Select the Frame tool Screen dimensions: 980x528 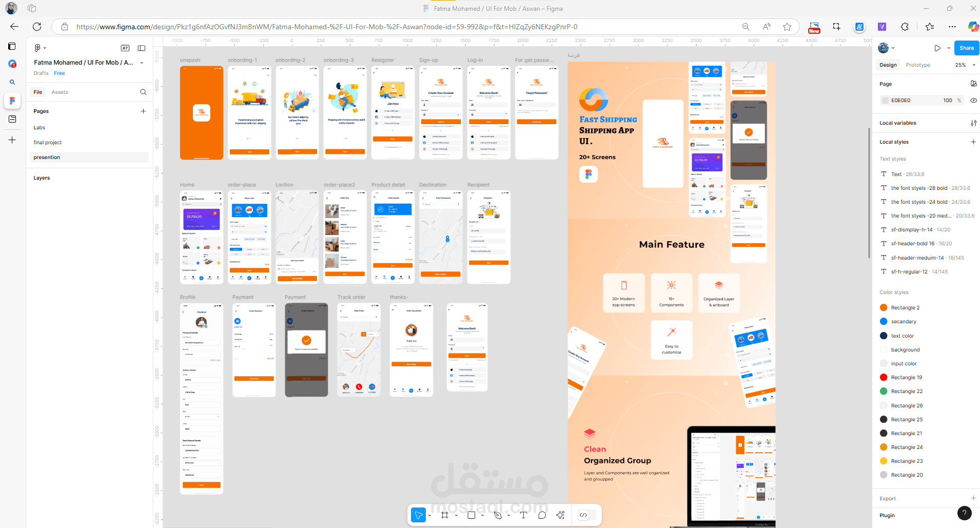pyautogui.click(x=445, y=515)
